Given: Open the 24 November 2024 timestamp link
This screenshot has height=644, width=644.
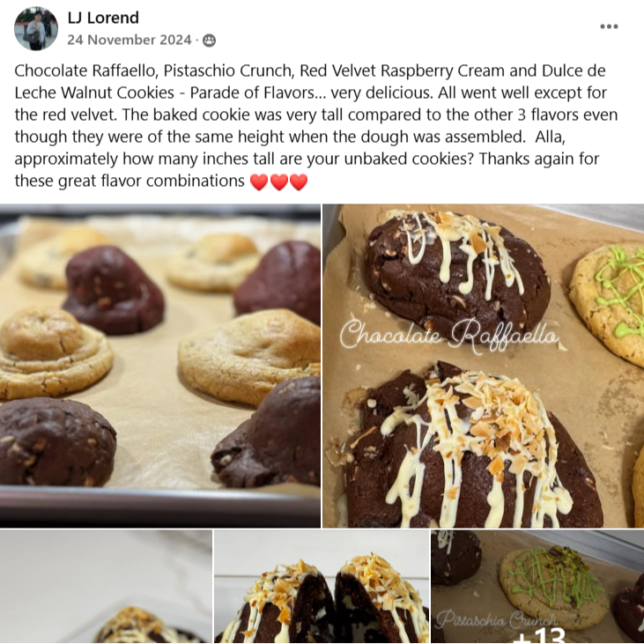Looking at the screenshot, I should [130, 40].
